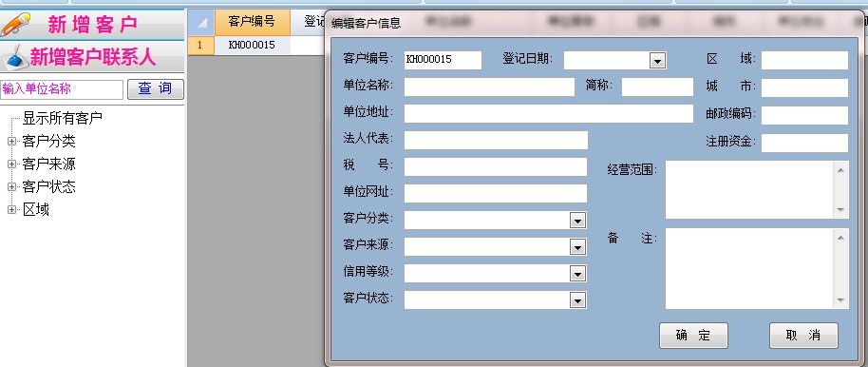Click the 查询 button
This screenshot has width=868, height=367.
(x=156, y=88)
